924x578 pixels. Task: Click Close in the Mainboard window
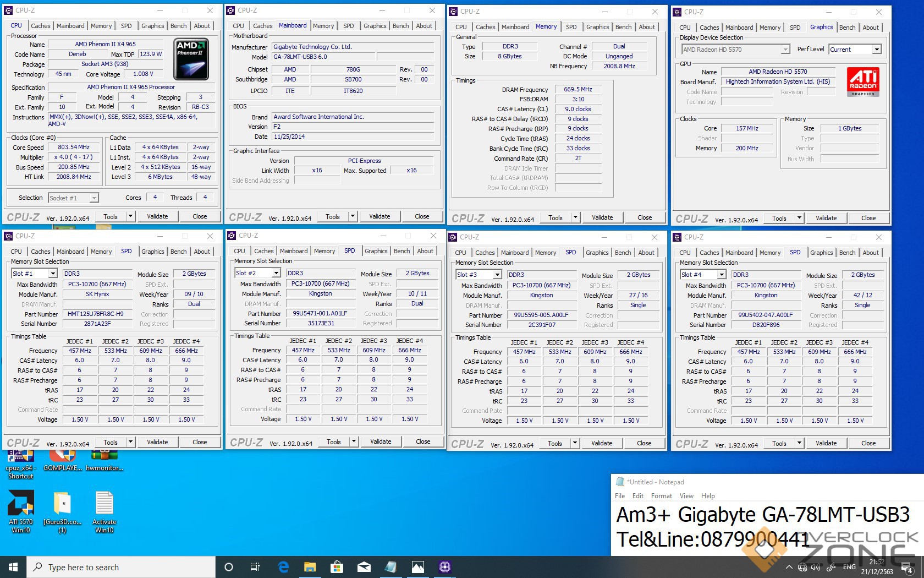(422, 216)
